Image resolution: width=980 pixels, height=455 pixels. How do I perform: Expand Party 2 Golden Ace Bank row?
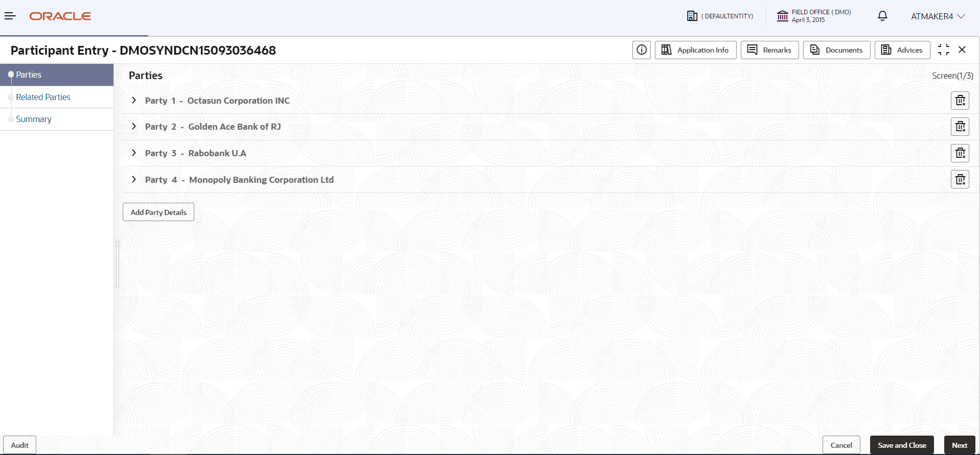coord(134,127)
